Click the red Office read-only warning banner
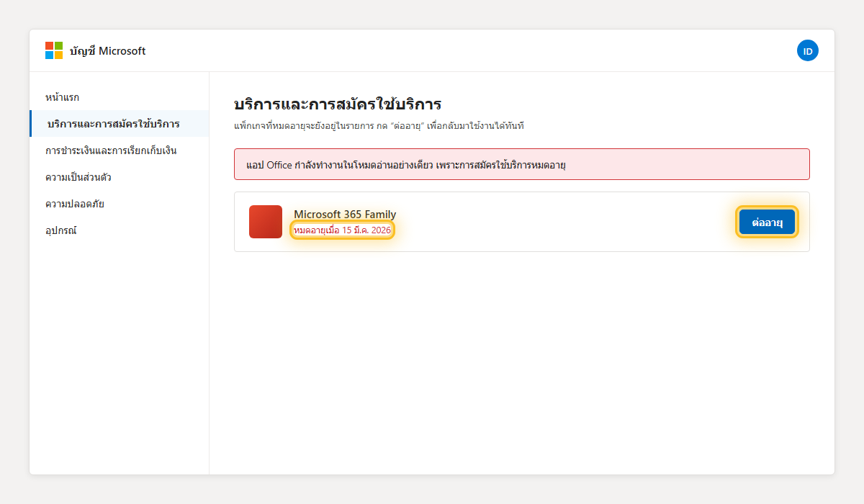The height and width of the screenshot is (504, 864). pos(522,164)
